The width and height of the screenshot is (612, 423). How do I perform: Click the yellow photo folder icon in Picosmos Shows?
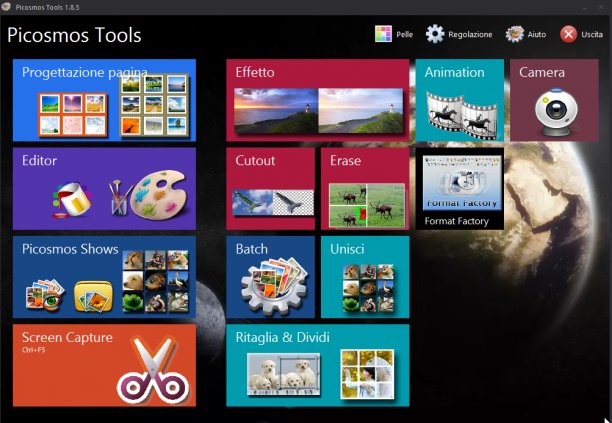click(93, 297)
